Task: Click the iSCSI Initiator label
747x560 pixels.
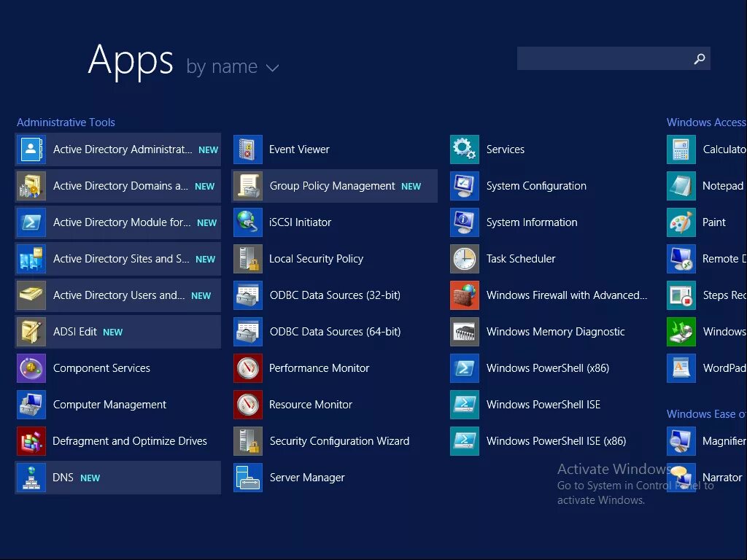Action: tap(300, 222)
